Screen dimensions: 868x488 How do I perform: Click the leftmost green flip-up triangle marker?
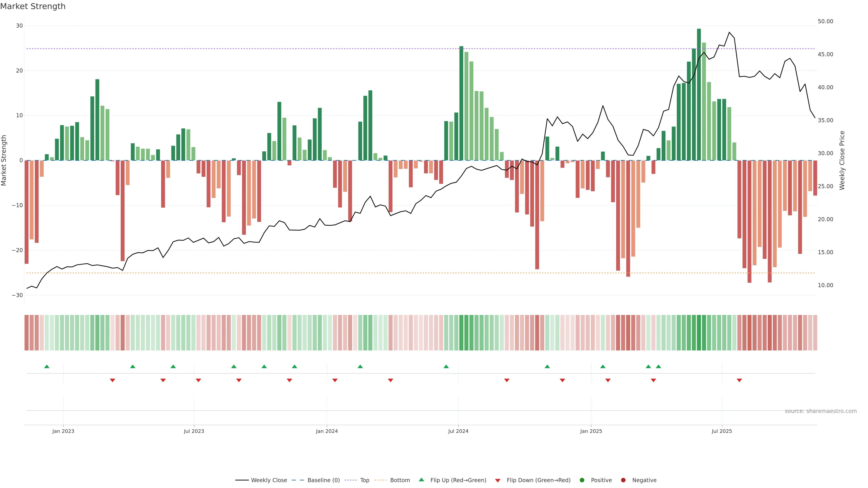tap(47, 366)
